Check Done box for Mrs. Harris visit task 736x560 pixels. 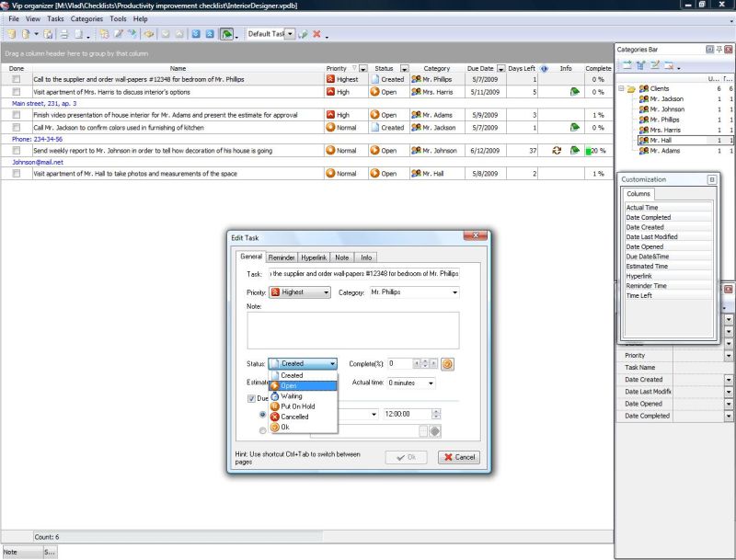(16, 92)
